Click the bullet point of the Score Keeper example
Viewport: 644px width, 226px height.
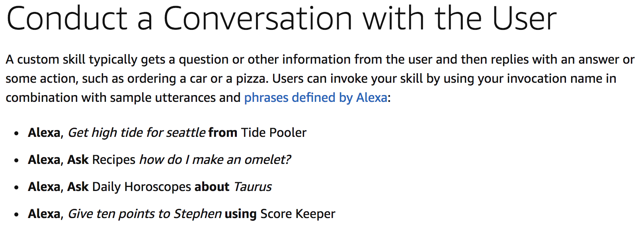16,214
